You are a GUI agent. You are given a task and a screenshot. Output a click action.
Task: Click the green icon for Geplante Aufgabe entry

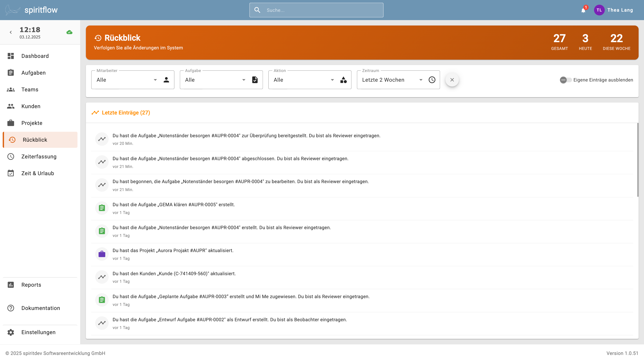(102, 300)
